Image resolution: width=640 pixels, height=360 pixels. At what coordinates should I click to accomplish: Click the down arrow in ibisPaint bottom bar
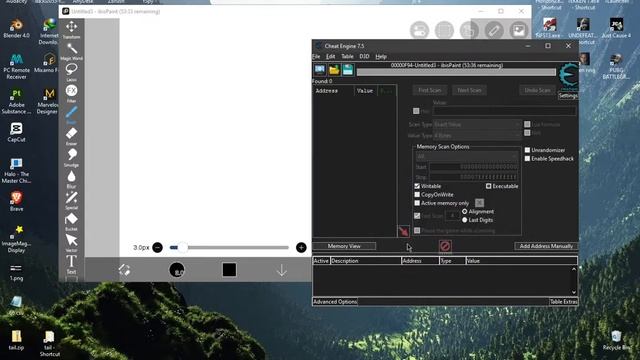(282, 270)
